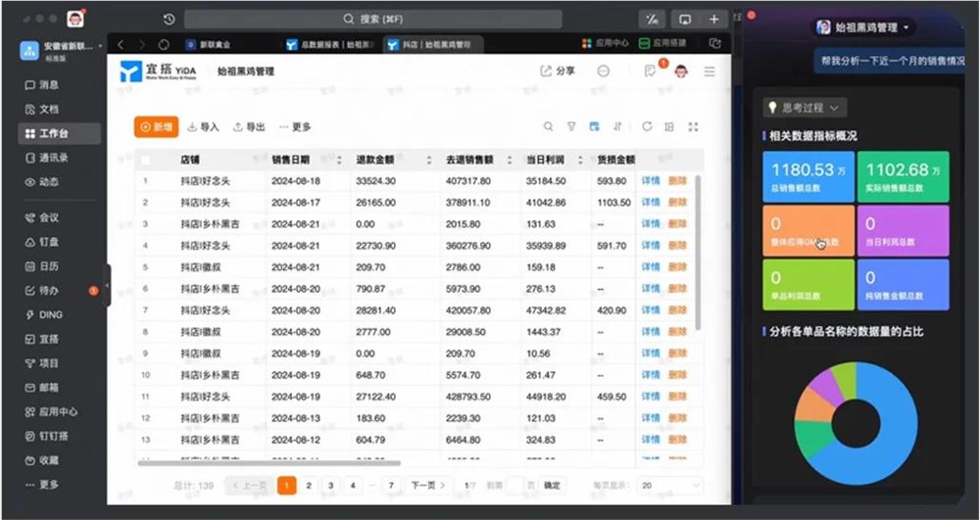Click the green 1102.68万 实际销售额 card

904,176
